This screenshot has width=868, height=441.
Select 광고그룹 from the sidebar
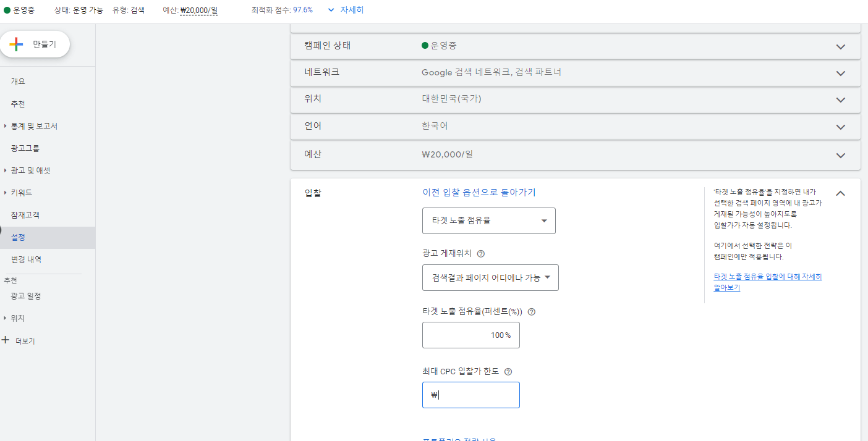26,148
